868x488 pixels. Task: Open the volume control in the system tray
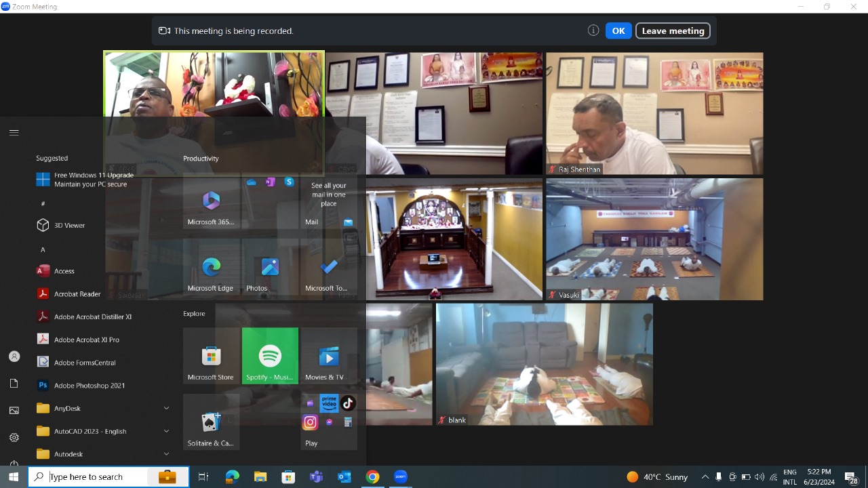pos(759,477)
